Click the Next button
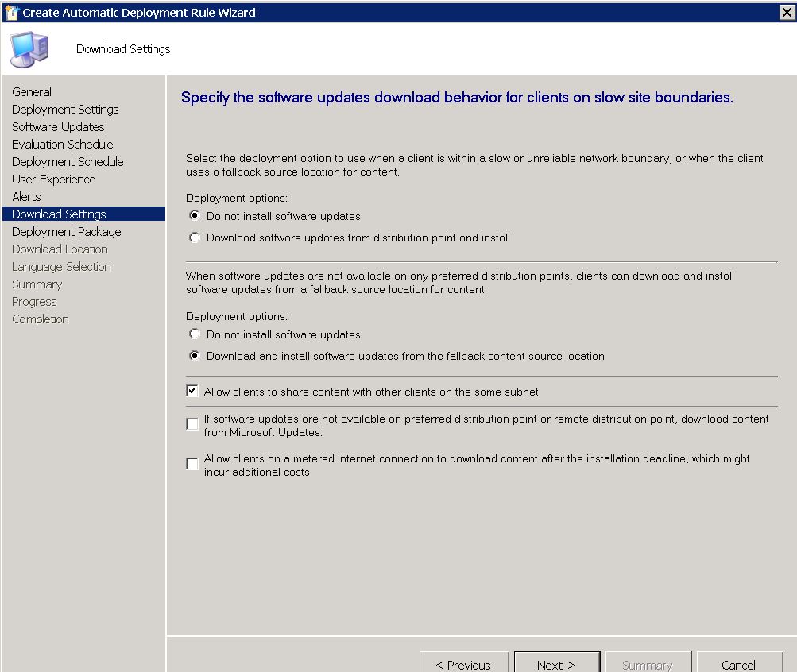797x672 pixels. (556, 663)
